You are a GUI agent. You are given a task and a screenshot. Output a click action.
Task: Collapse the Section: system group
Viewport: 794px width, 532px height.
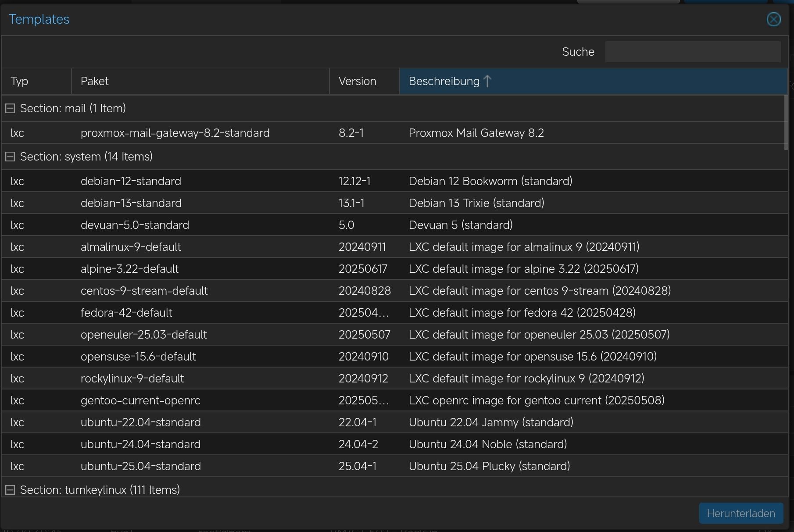10,157
